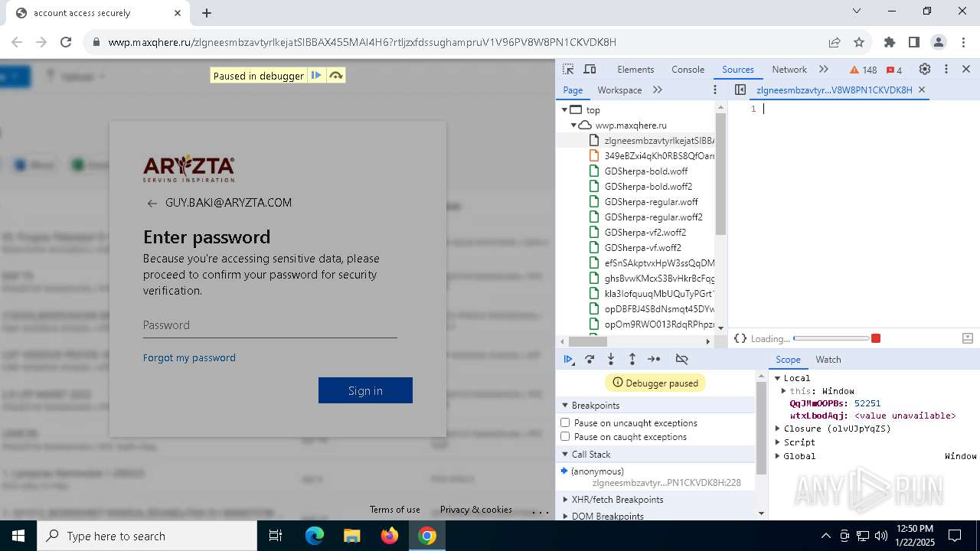Focus the Password input field
980x551 pixels.
click(x=269, y=325)
